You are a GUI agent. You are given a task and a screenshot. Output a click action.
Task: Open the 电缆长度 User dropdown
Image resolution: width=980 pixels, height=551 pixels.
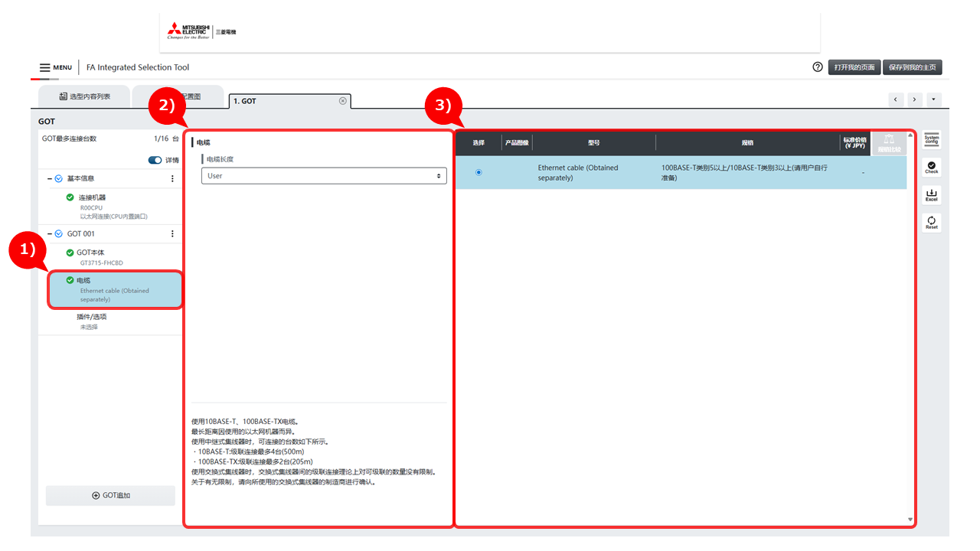(x=324, y=176)
